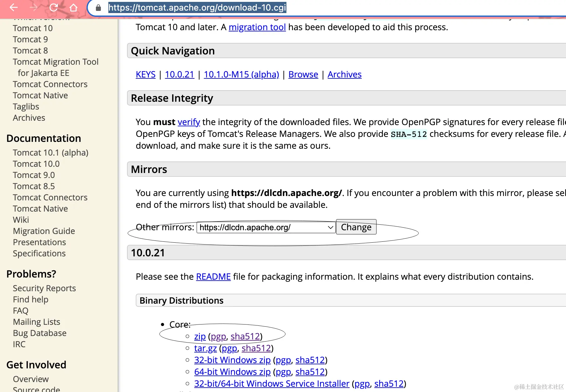The width and height of the screenshot is (566, 392).
Task: Open Tomcat 8.5 documentation
Action: click(x=34, y=186)
